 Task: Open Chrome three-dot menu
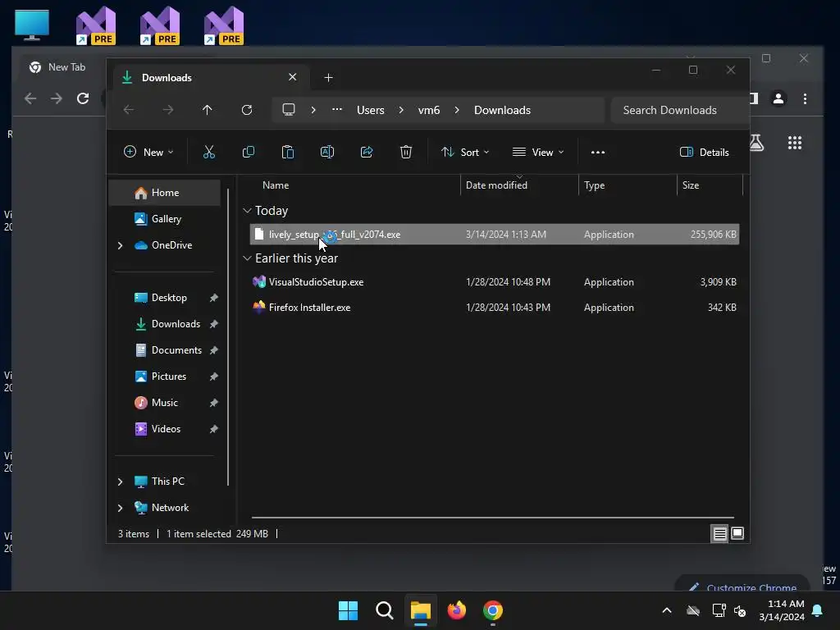806,98
